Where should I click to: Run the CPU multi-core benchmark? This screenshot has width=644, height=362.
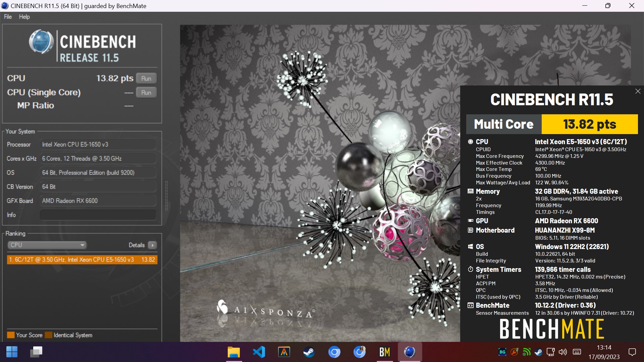point(146,78)
